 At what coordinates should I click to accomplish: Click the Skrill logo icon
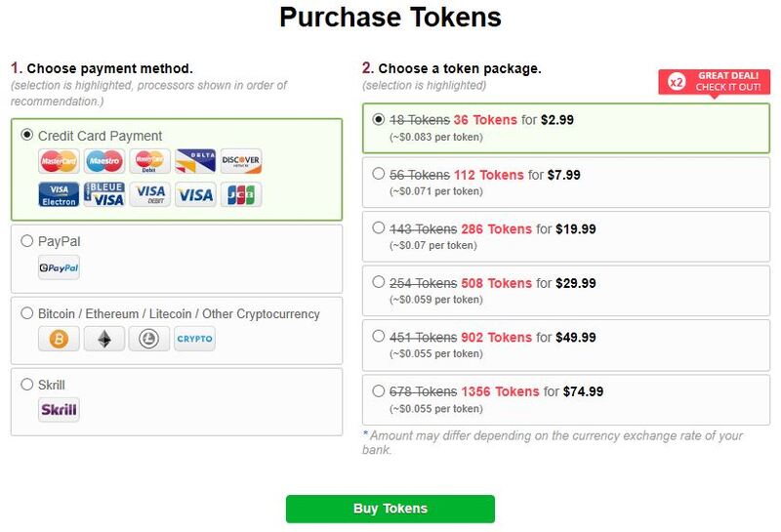(59, 409)
